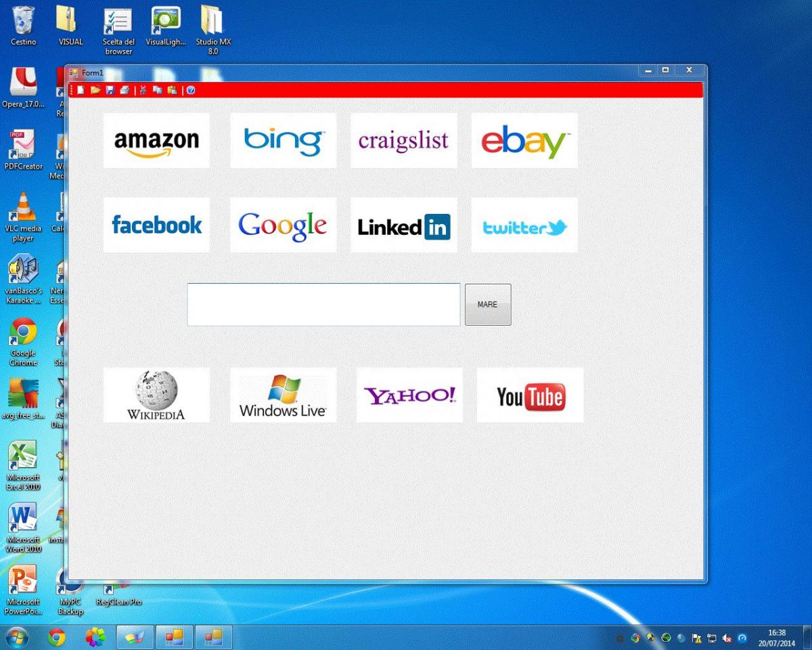Click the Chrome icon in the taskbar
Screen dimensions: 812x650
click(x=57, y=637)
